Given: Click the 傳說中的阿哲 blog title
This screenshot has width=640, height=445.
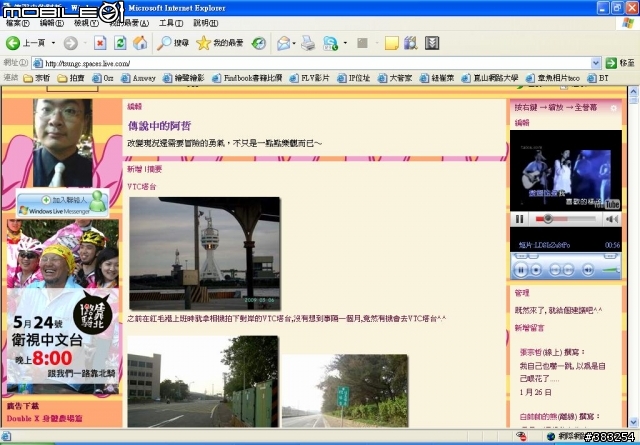Looking at the screenshot, I should click(159, 126).
